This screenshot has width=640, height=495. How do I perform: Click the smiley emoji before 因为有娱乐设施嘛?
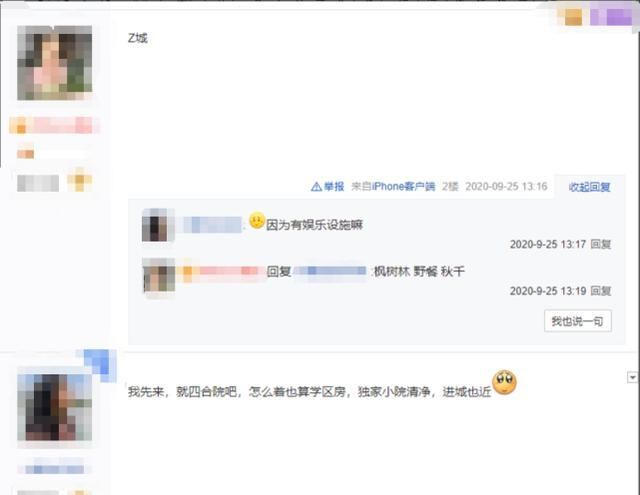tap(257, 220)
